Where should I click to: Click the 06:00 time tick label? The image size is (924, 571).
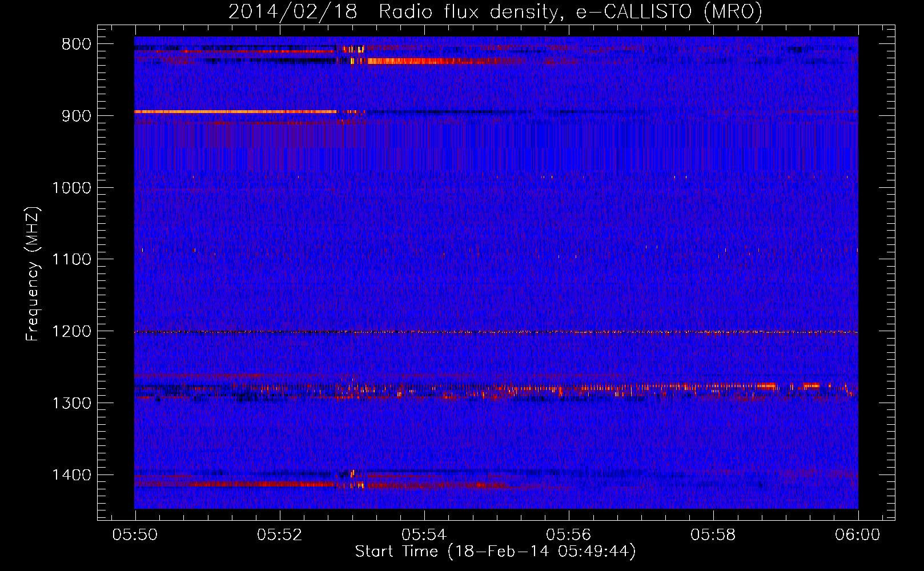coord(858,535)
